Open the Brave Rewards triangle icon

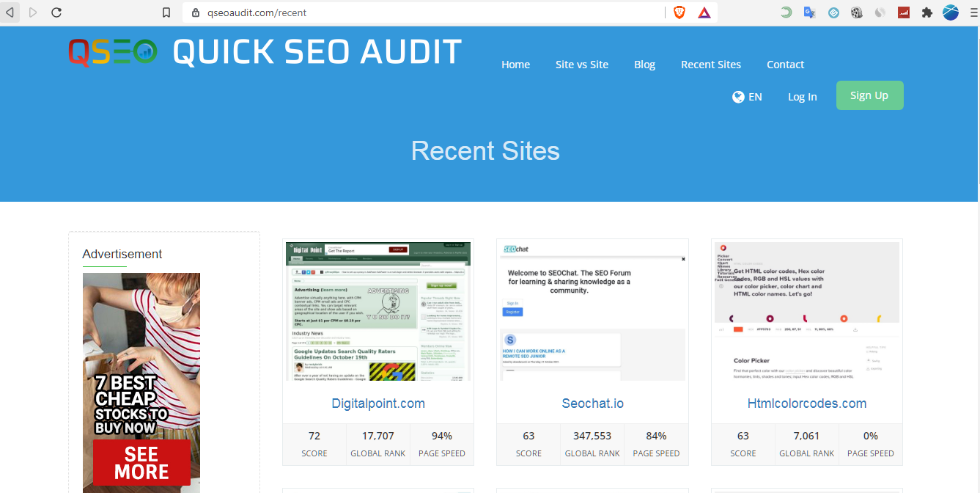point(704,12)
